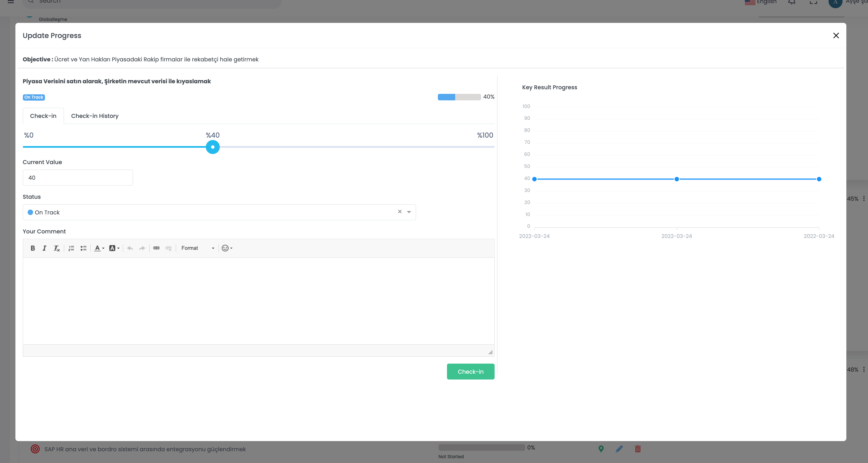The height and width of the screenshot is (463, 868).
Task: Click the remove format icon
Action: click(57, 248)
